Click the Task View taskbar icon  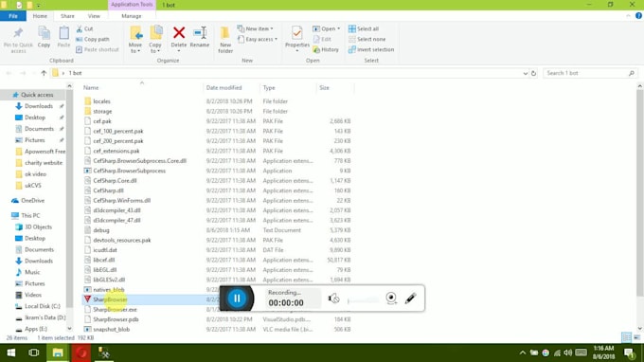(34, 353)
